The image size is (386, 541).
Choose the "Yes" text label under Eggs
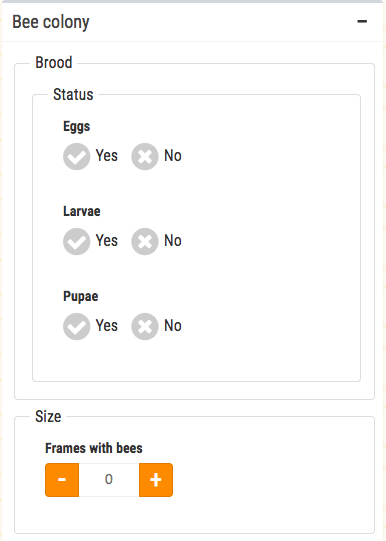coord(107,155)
